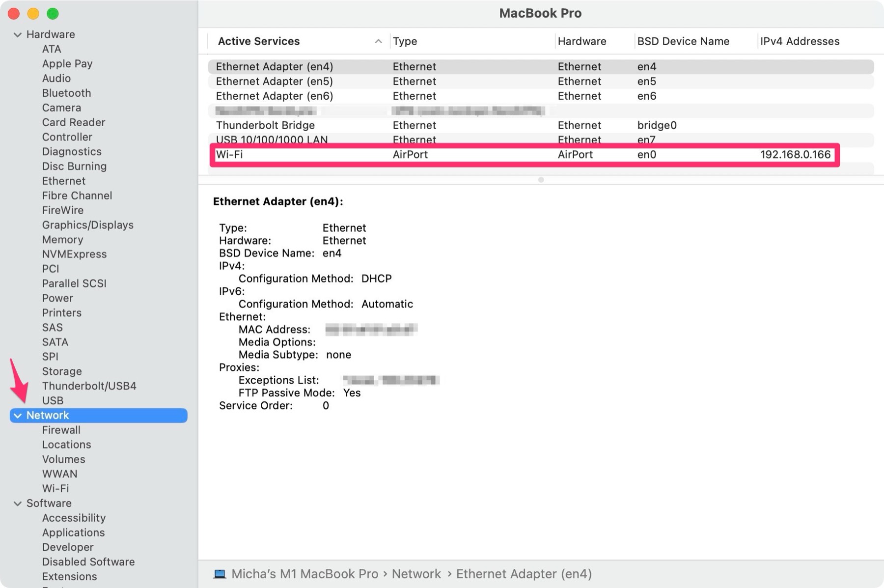This screenshot has height=588, width=884.
Task: Open Volumes under Network
Action: click(63, 459)
